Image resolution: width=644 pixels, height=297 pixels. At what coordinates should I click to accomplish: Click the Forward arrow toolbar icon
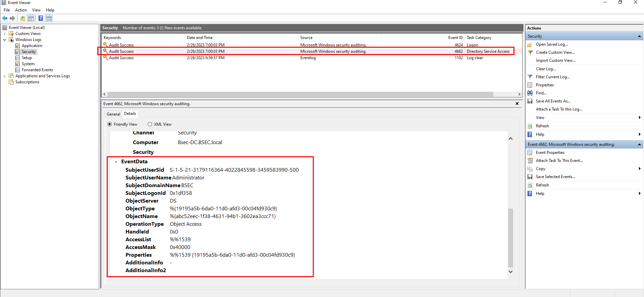click(x=12, y=18)
